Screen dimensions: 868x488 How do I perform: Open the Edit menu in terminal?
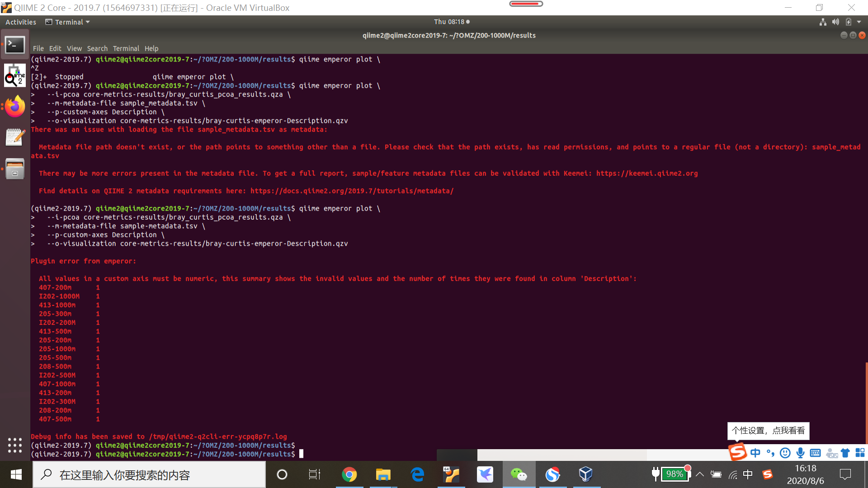(x=55, y=48)
